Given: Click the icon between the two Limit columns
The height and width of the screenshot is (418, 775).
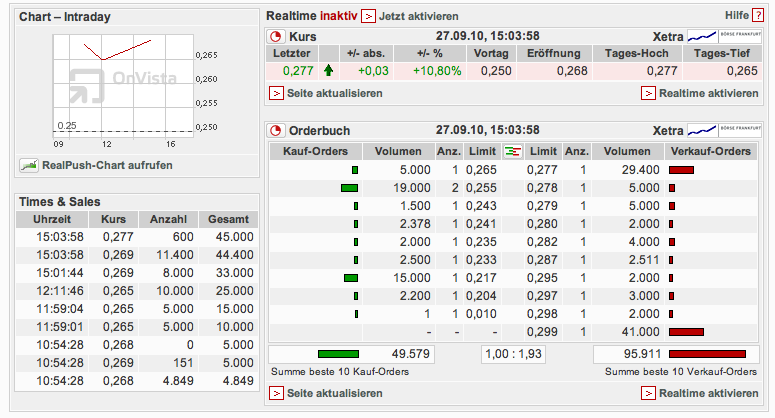Looking at the screenshot, I should (512, 151).
